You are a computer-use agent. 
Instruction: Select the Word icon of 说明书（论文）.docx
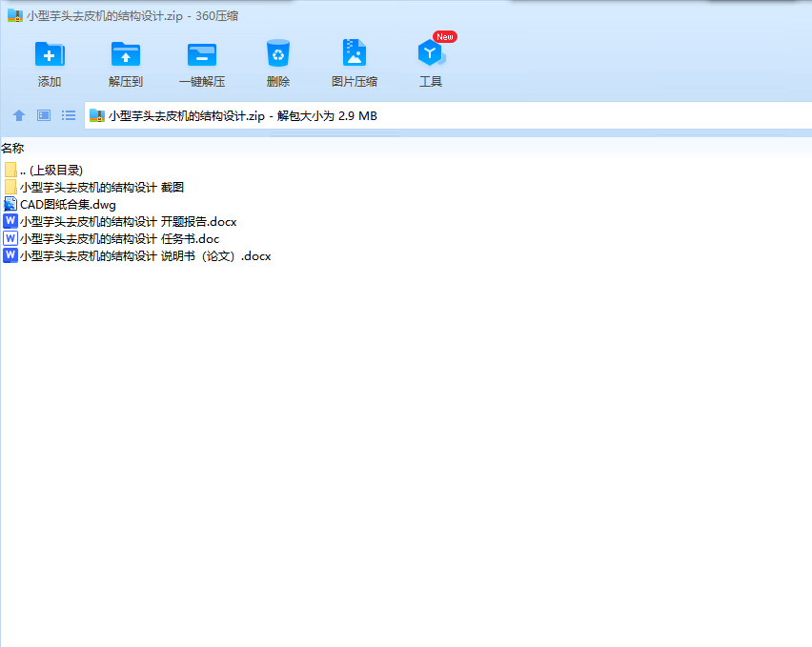point(10,255)
